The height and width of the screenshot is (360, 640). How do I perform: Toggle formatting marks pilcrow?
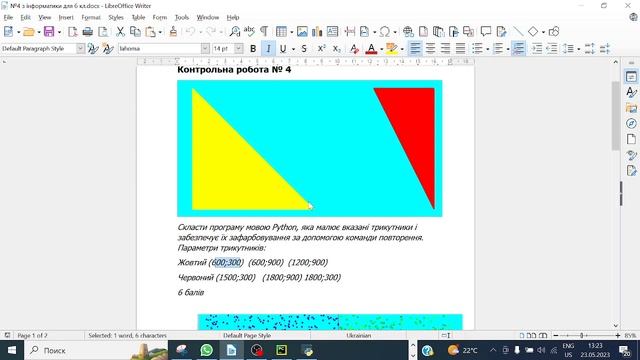[264, 31]
